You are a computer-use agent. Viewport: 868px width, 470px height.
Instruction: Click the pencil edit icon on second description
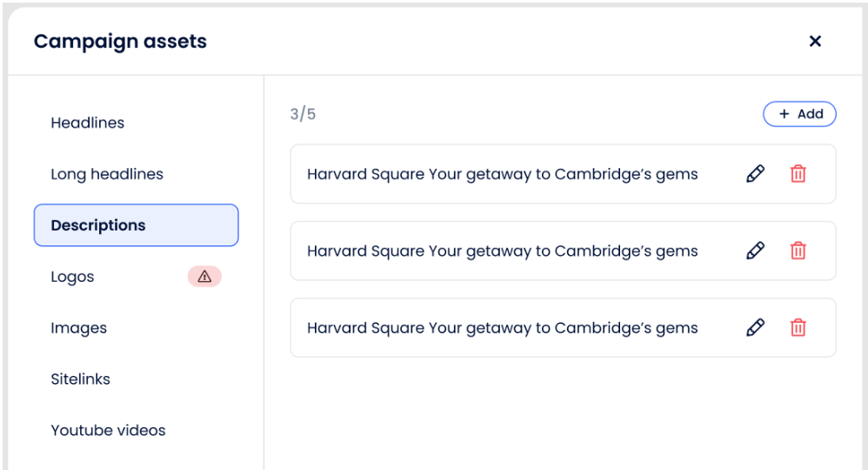tap(755, 251)
